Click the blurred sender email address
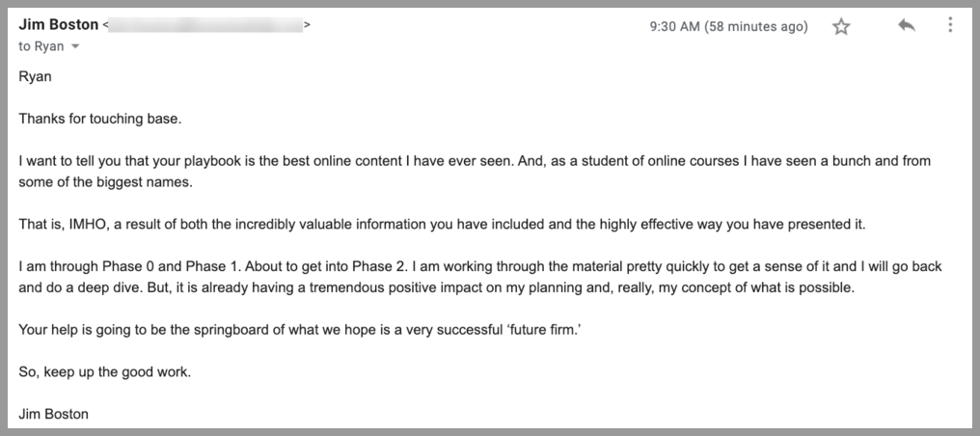Viewport: 980px width, 436px height. (x=205, y=26)
